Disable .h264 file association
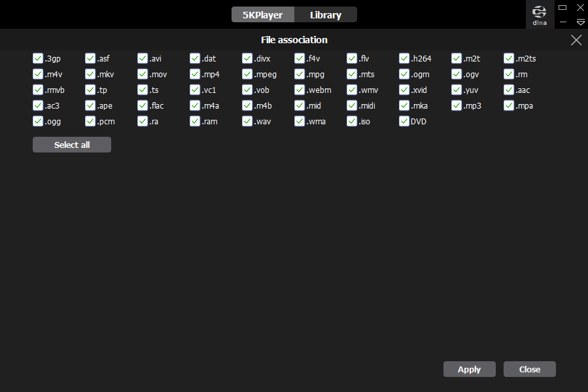 pos(404,58)
